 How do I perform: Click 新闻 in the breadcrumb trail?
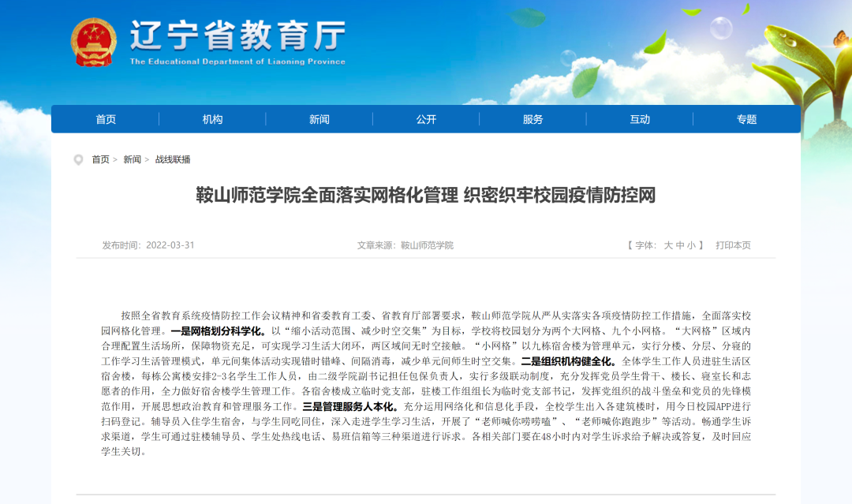pyautogui.click(x=132, y=159)
